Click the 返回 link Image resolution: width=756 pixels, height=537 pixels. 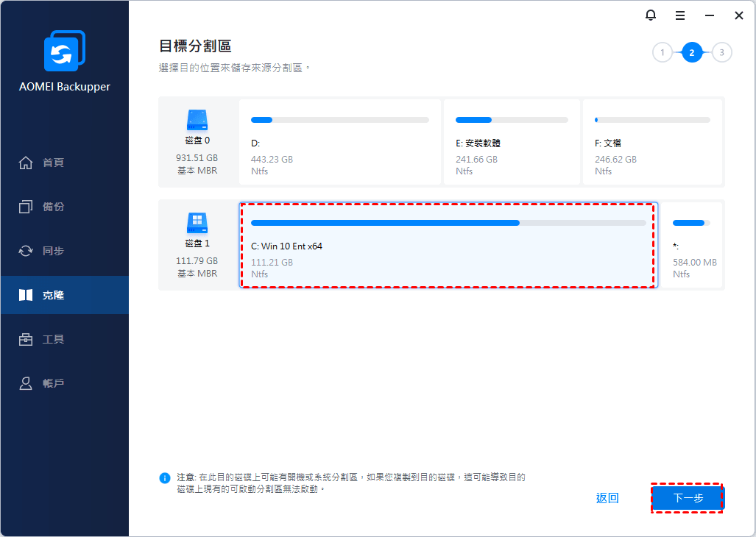607,498
